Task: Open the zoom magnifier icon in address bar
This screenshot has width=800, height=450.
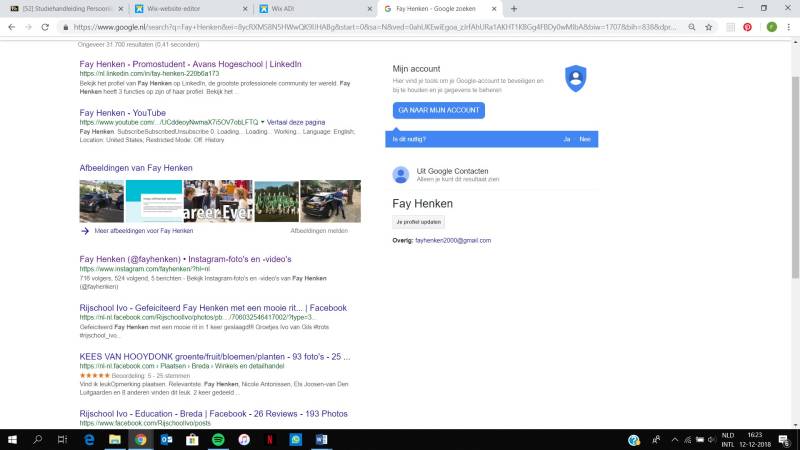Action: click(x=691, y=27)
